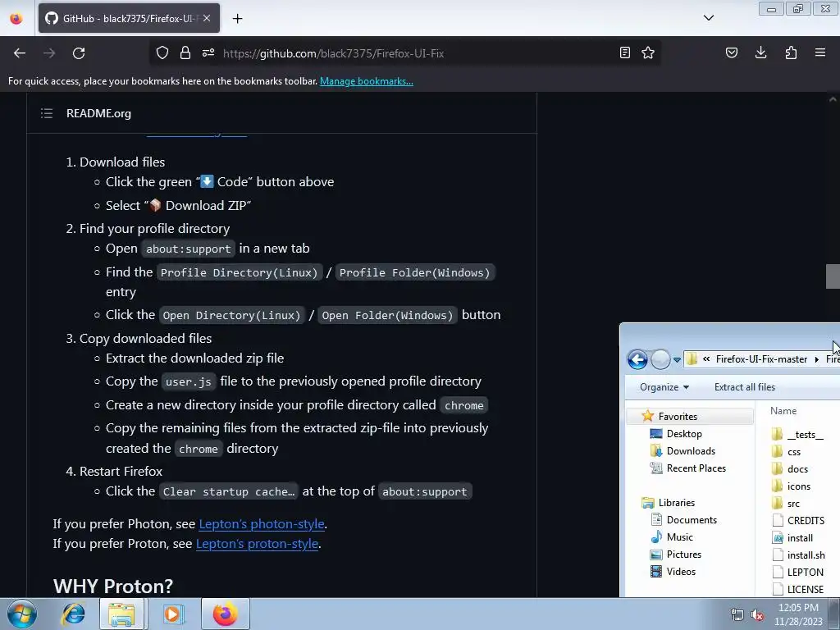Open Lepton's photon-style link
This screenshot has width=840, height=630.
(262, 524)
